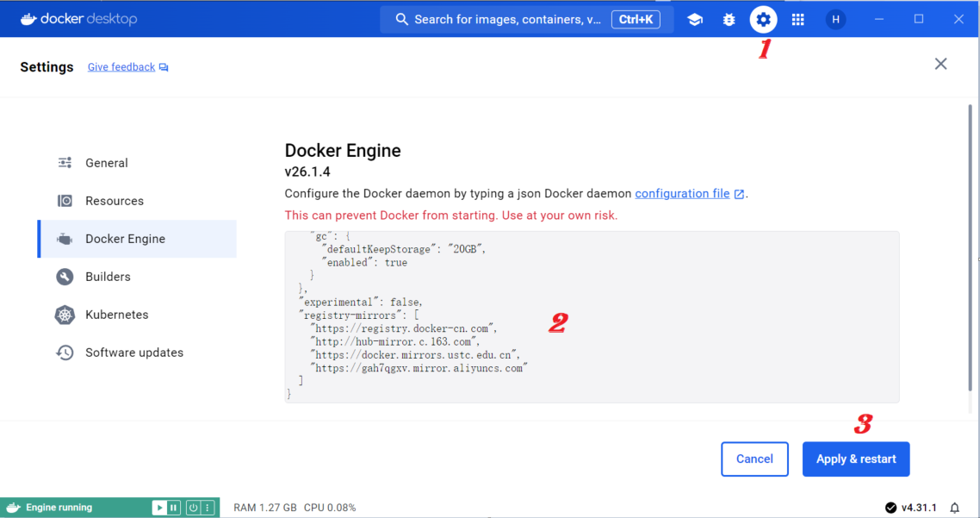Pause the engine with pause button
The height and width of the screenshot is (518, 980).
tap(174, 508)
